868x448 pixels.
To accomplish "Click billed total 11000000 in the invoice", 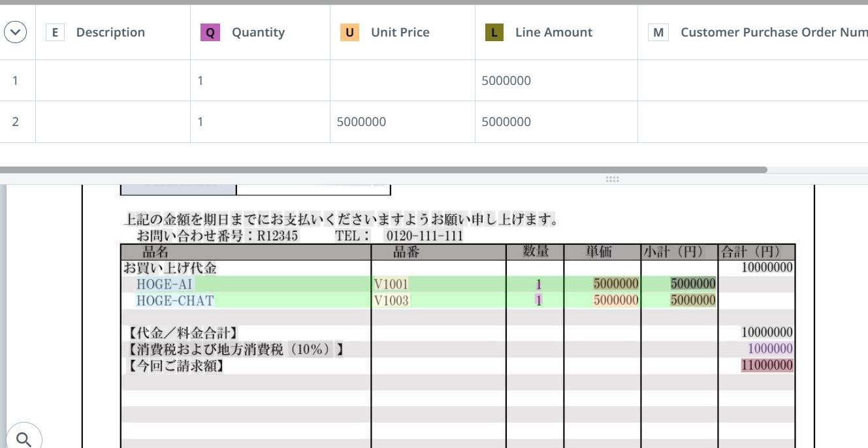I will tap(767, 365).
